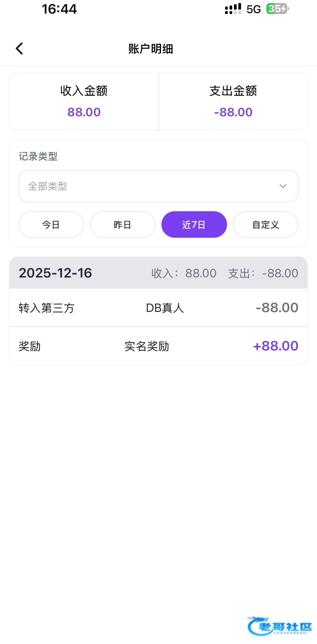
Task: Open the 实名奖励 reward transaction row
Action: point(158,346)
